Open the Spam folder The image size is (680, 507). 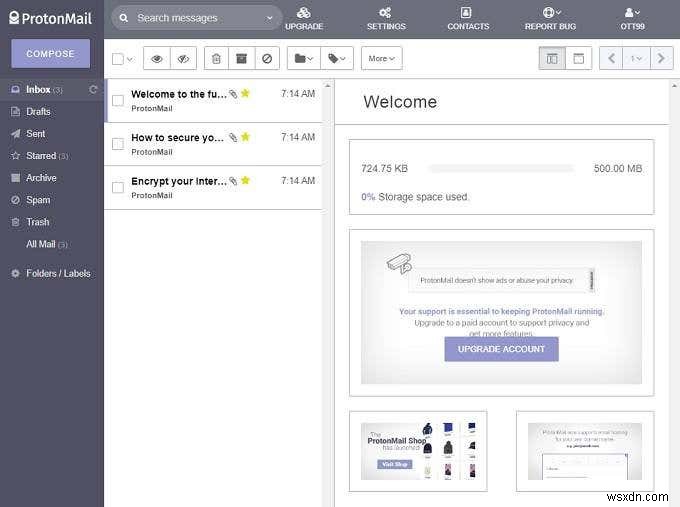52,200
